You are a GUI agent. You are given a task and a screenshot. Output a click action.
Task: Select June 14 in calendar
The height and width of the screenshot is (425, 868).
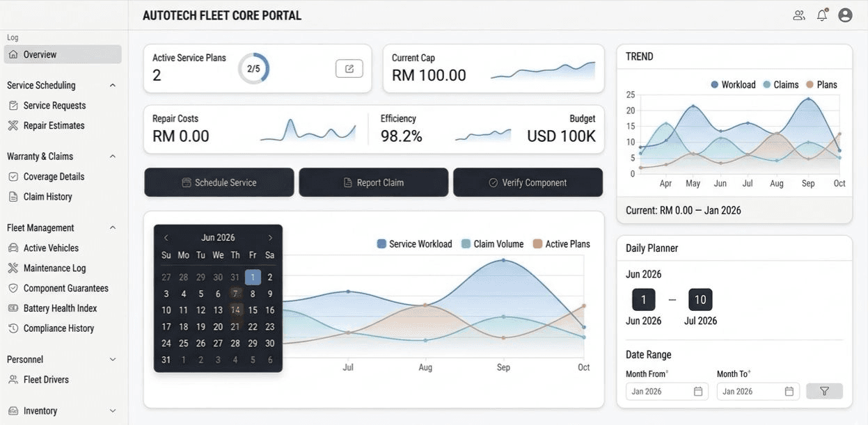[235, 310]
